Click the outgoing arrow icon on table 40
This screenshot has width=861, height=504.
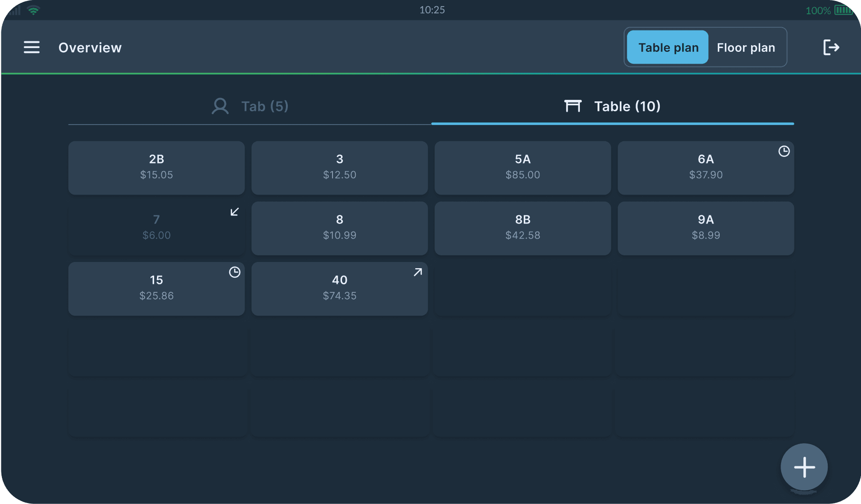(418, 272)
